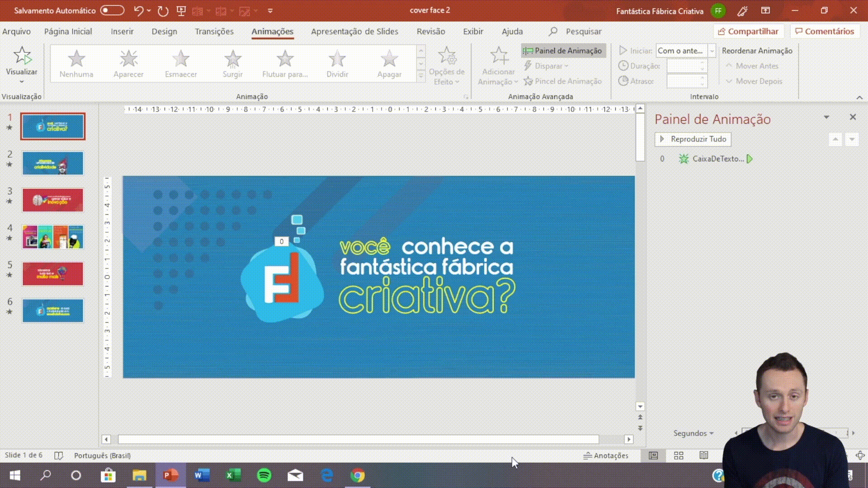Switch to the Revisão tab

point(431,31)
